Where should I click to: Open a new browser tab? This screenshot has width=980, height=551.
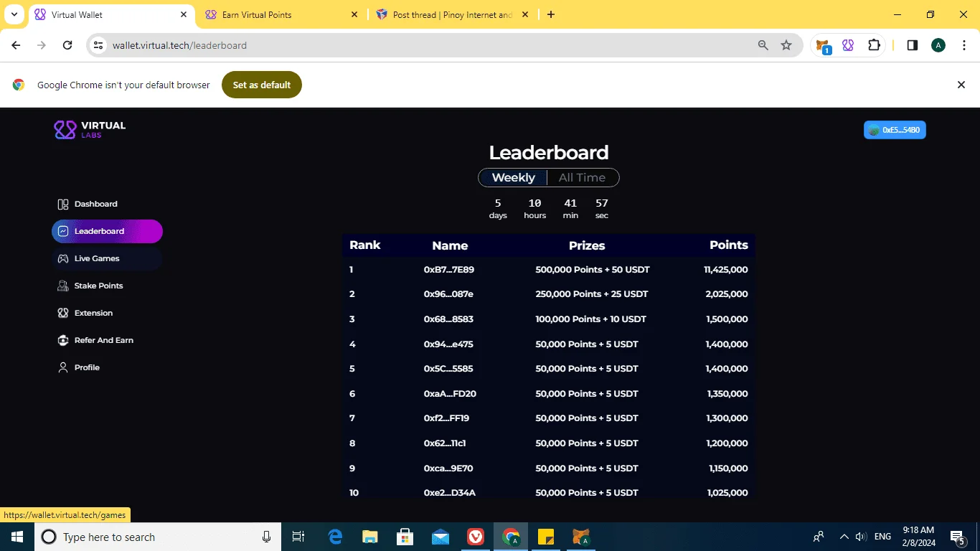tap(551, 14)
